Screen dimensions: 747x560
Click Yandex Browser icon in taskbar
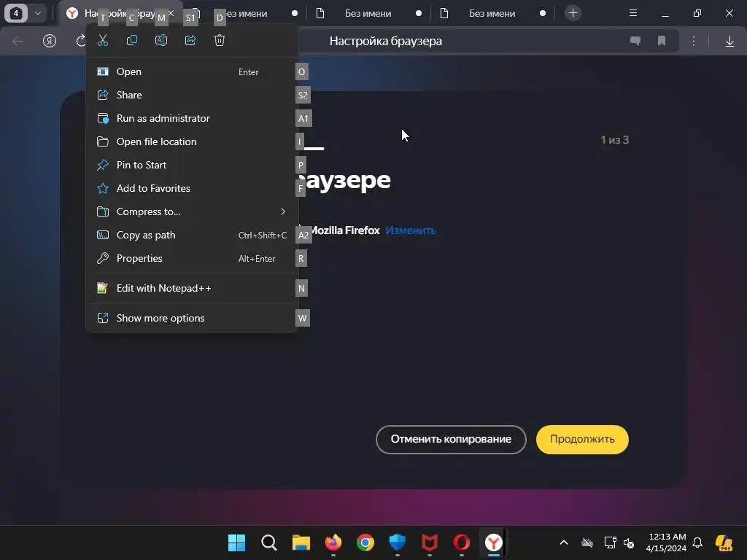pos(494,542)
